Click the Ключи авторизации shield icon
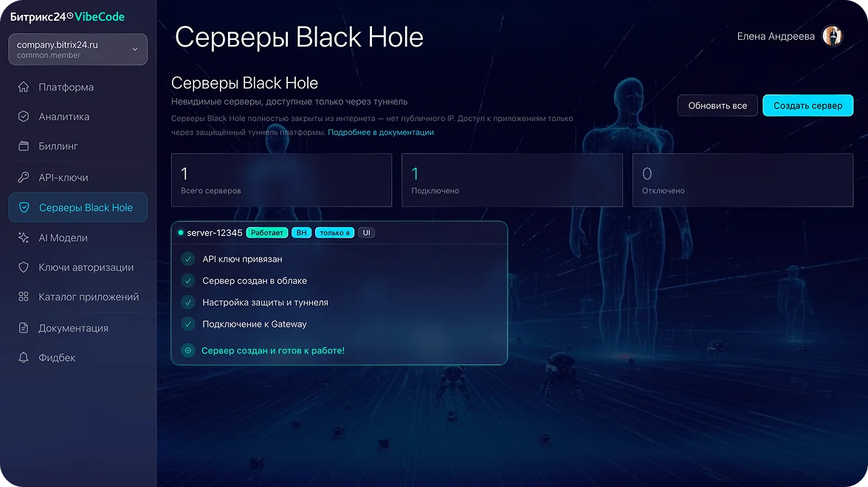 [24, 267]
